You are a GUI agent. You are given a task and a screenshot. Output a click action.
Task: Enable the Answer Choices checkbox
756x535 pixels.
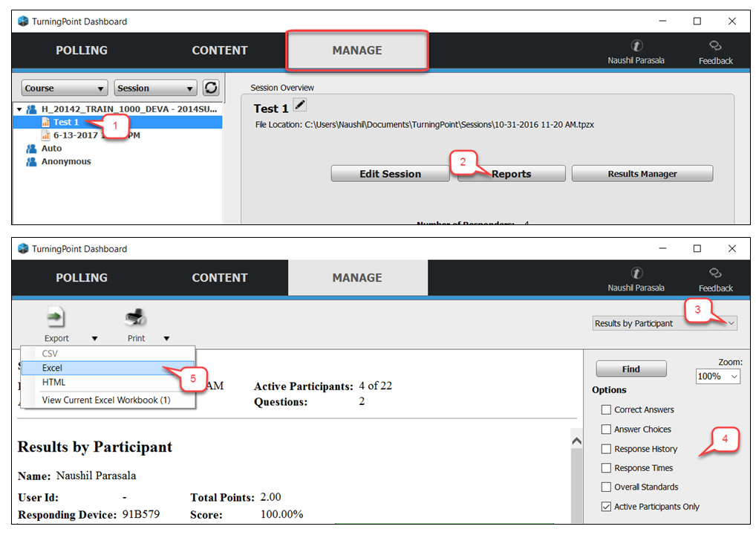point(606,429)
